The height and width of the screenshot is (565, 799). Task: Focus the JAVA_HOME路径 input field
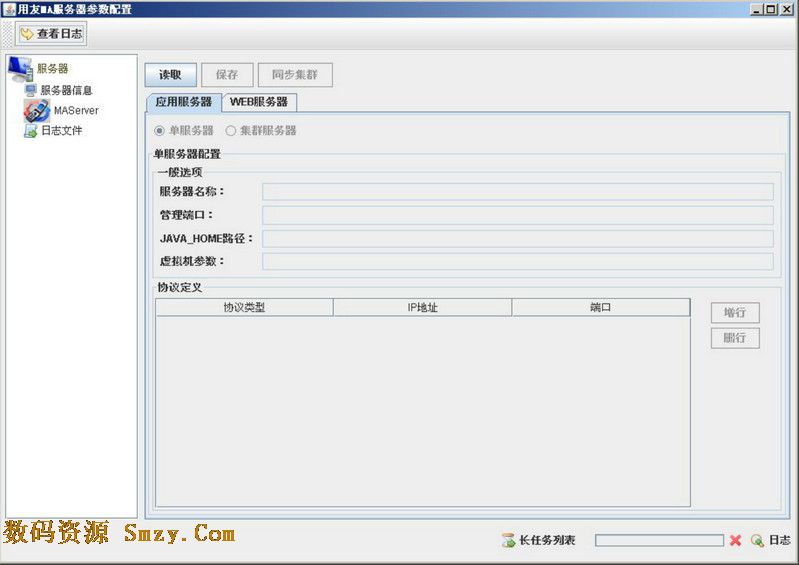click(x=518, y=238)
